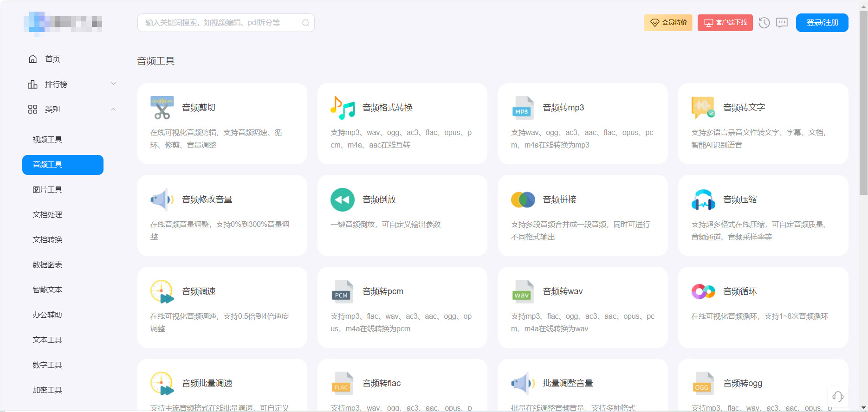Click the search magnifier icon
868x412 pixels.
point(305,23)
